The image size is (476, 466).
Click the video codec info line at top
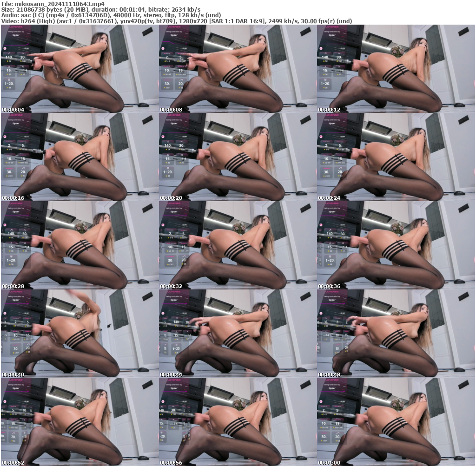177,20
